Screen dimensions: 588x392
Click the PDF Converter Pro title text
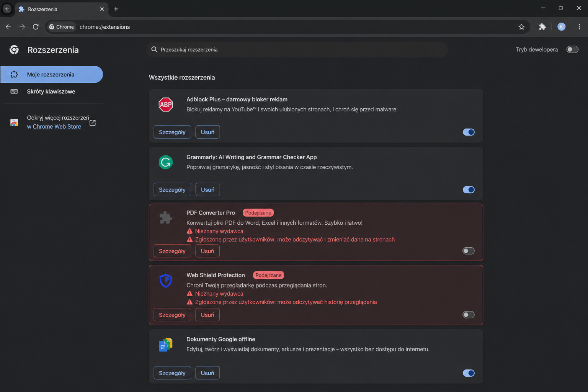coord(211,213)
